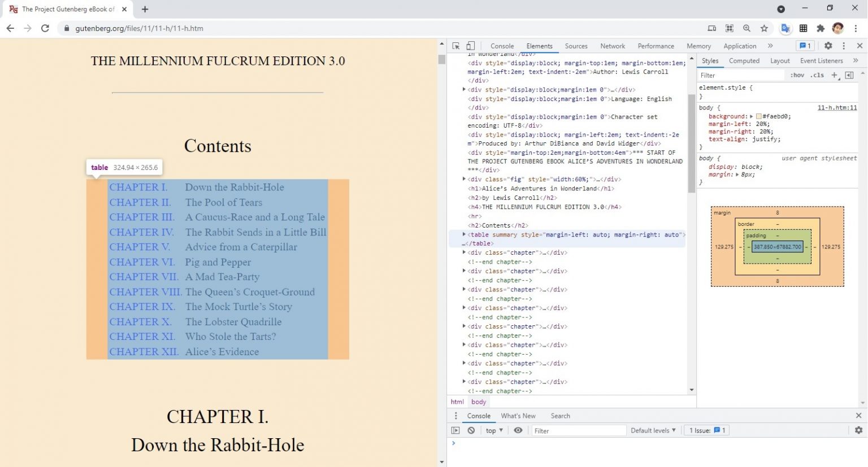868x467 pixels.
Task: Click the new style rule plus icon
Action: coord(834,75)
